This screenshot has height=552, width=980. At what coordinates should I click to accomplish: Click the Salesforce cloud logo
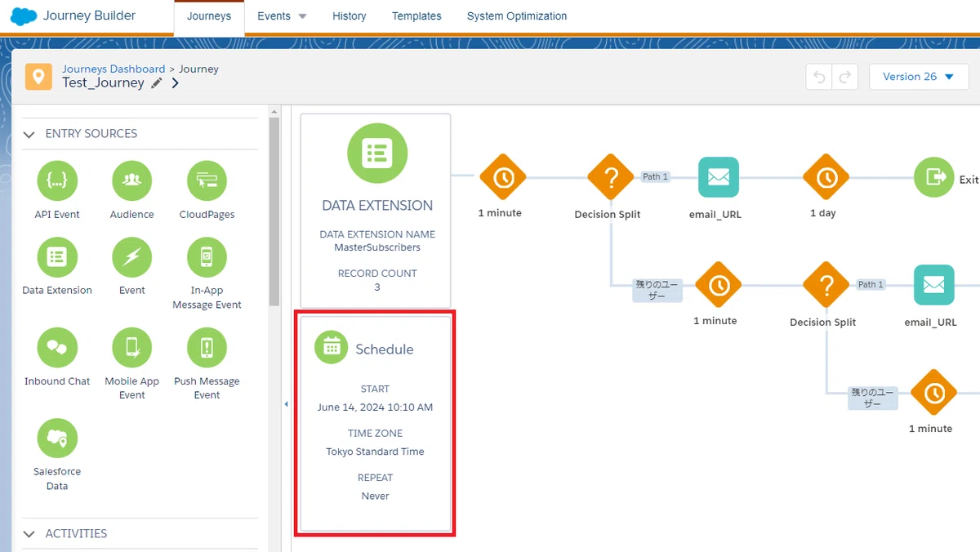click(x=24, y=16)
